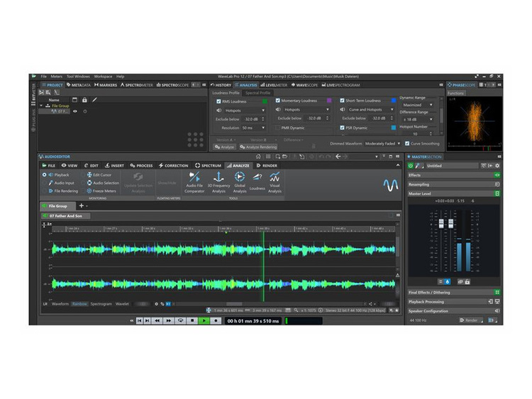Collapse the File Group tree node
Image resolution: width=532 pixels, height=399 pixels.
point(42,106)
